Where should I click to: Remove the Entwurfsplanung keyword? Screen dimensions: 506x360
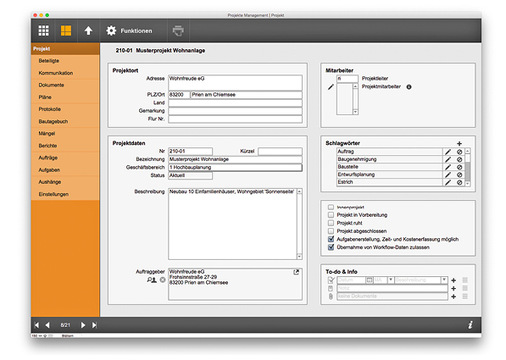click(x=459, y=175)
